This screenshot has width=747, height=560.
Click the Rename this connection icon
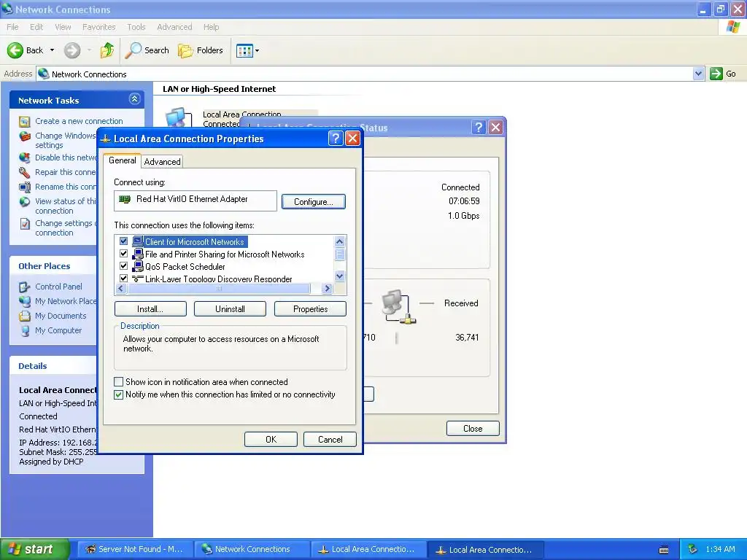coord(25,187)
